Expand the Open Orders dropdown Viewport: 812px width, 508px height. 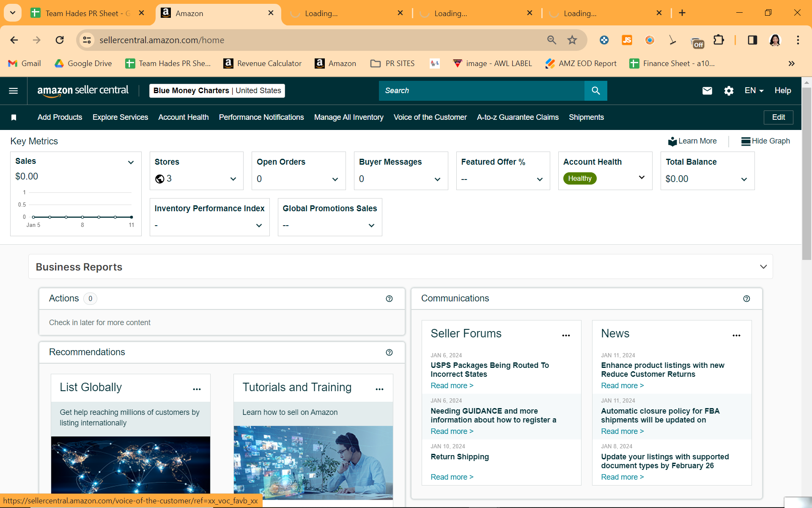(335, 179)
